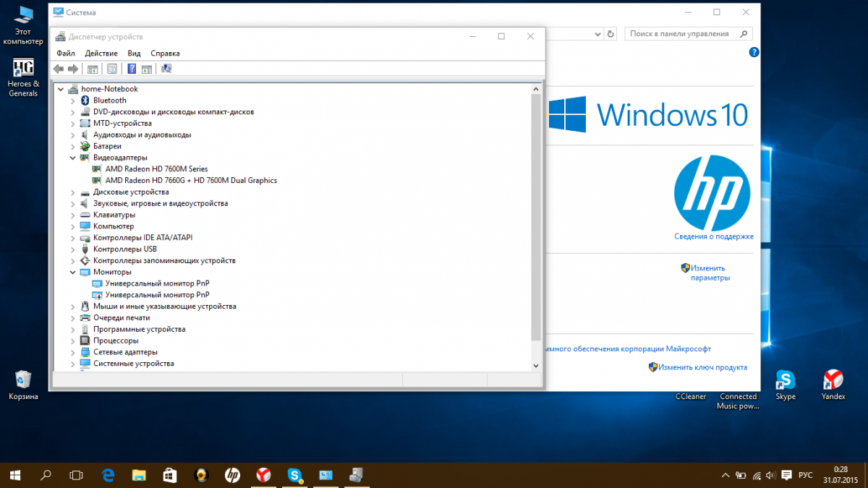Screen dimensions: 868x488
Task: Launch Microsoft Edge from the taskbar
Action: [109, 475]
